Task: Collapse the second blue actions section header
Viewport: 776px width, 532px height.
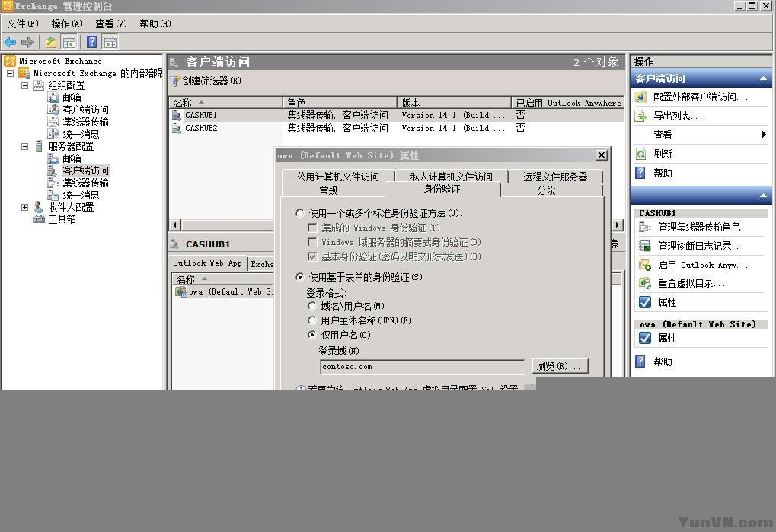Action: click(x=763, y=196)
